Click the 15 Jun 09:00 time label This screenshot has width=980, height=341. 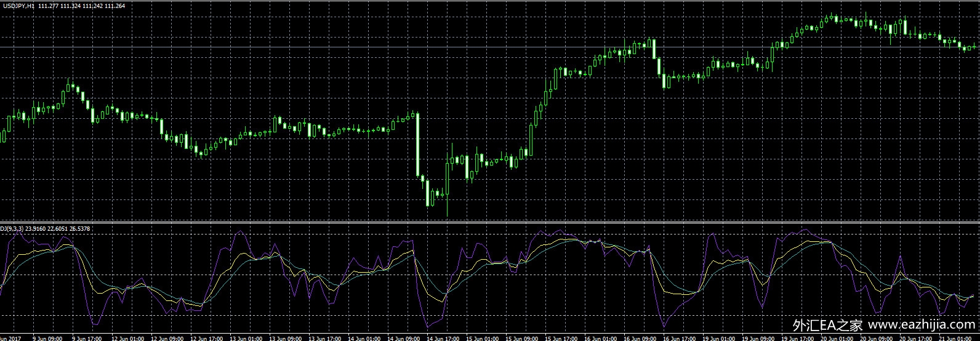(521, 338)
